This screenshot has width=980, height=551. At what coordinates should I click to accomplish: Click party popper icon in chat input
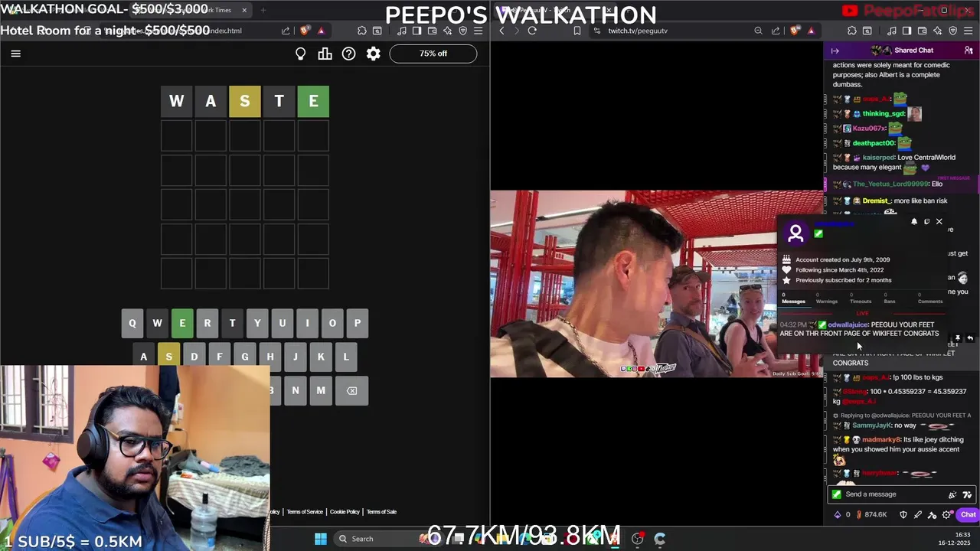pyautogui.click(x=952, y=494)
